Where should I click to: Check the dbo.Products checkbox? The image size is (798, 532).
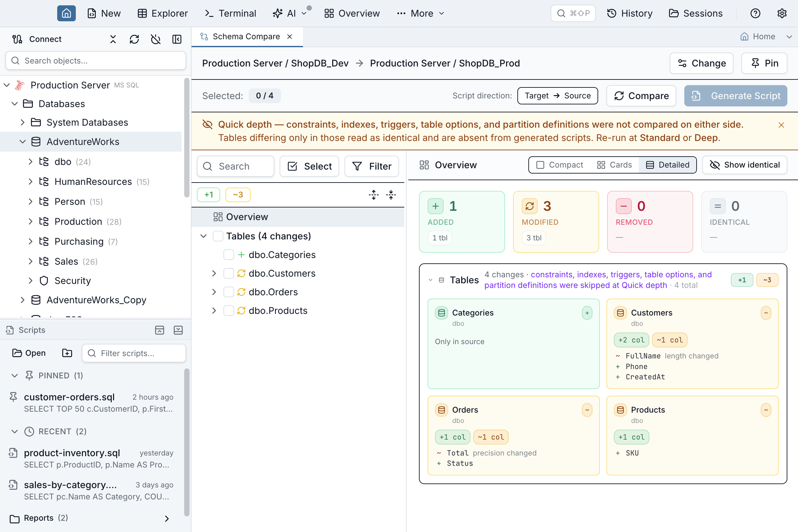[x=229, y=311]
